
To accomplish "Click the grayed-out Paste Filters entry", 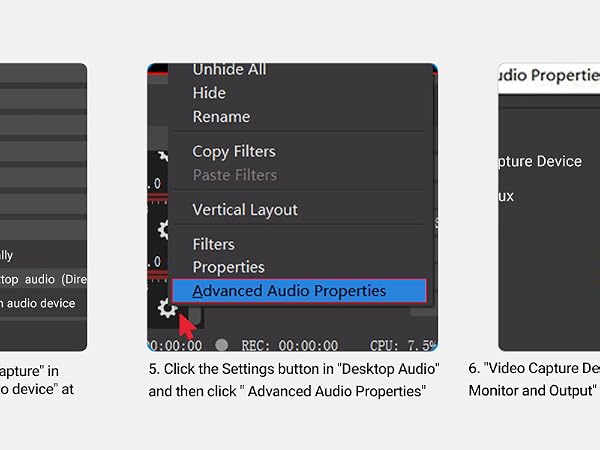I will click(x=235, y=175).
